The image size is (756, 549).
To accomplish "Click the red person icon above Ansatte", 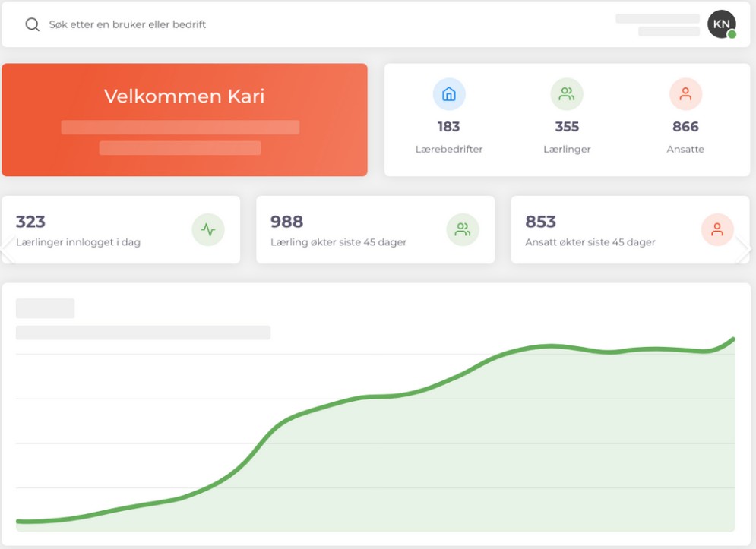I will (x=686, y=94).
